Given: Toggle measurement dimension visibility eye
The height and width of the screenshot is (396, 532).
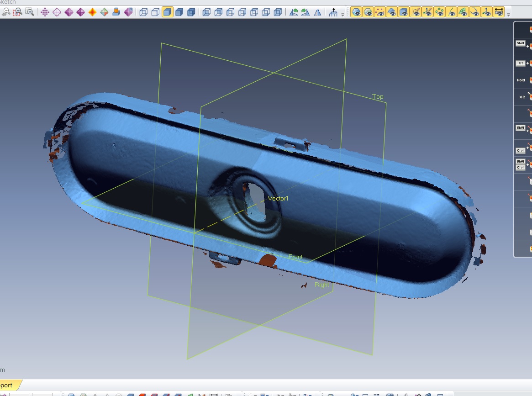Looking at the screenshot, I should tap(499, 12).
